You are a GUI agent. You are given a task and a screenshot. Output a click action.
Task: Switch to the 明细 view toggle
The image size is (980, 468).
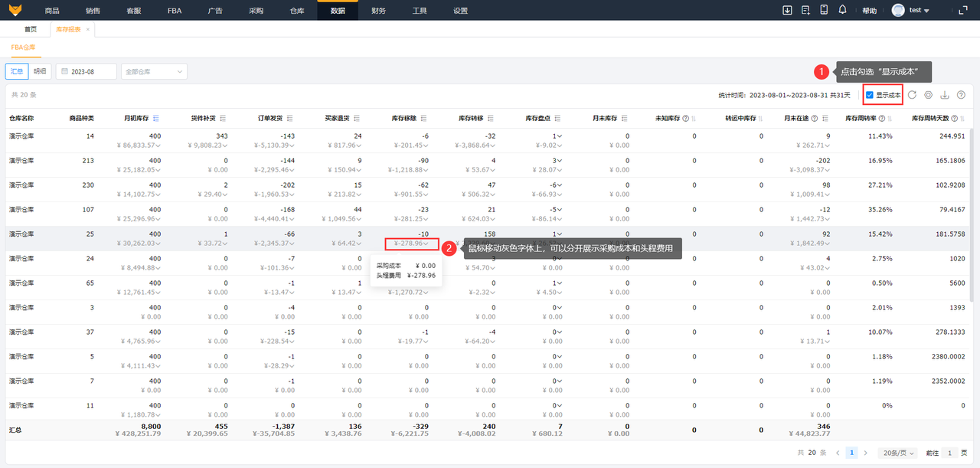coord(40,71)
